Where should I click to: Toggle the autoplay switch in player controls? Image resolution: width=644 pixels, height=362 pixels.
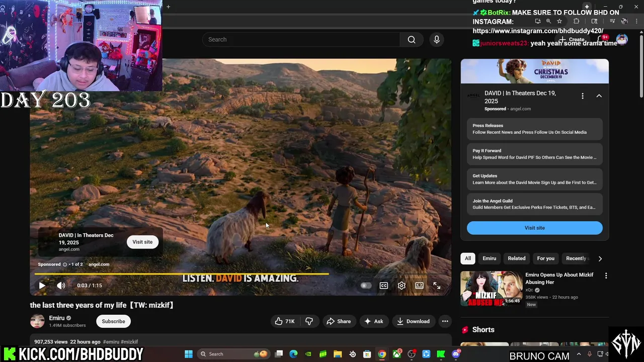click(x=366, y=286)
